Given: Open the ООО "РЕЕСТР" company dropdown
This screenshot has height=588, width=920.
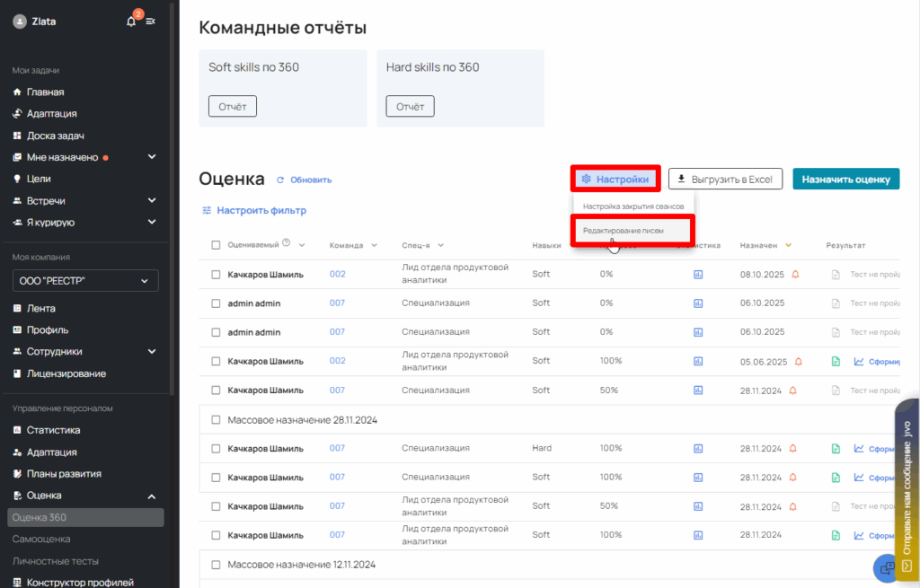Looking at the screenshot, I should click(x=85, y=281).
